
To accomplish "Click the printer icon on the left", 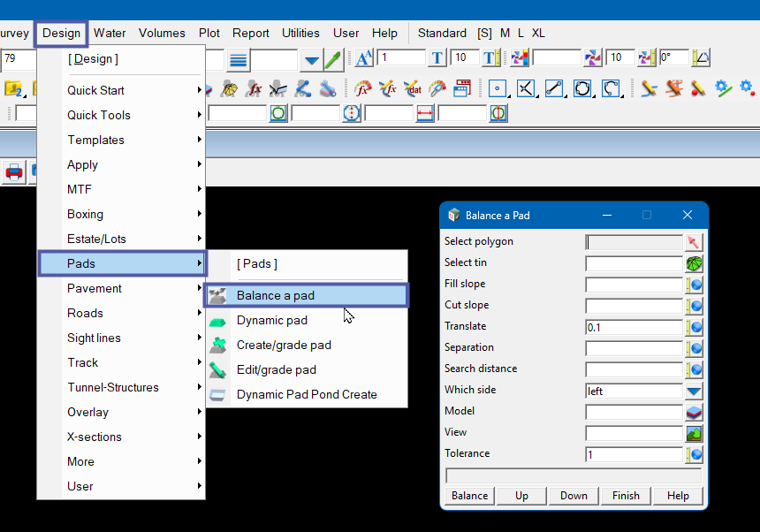I will 14,171.
